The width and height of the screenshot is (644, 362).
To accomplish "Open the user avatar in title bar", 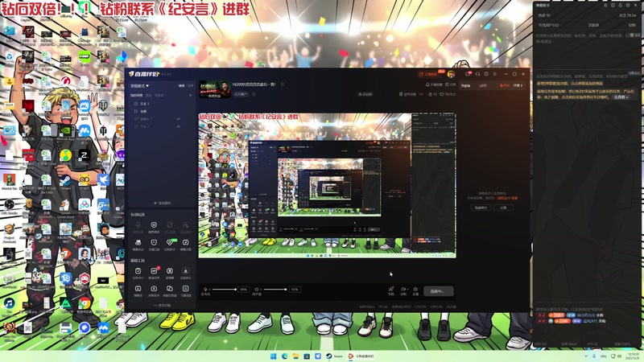I will pyautogui.click(x=451, y=74).
